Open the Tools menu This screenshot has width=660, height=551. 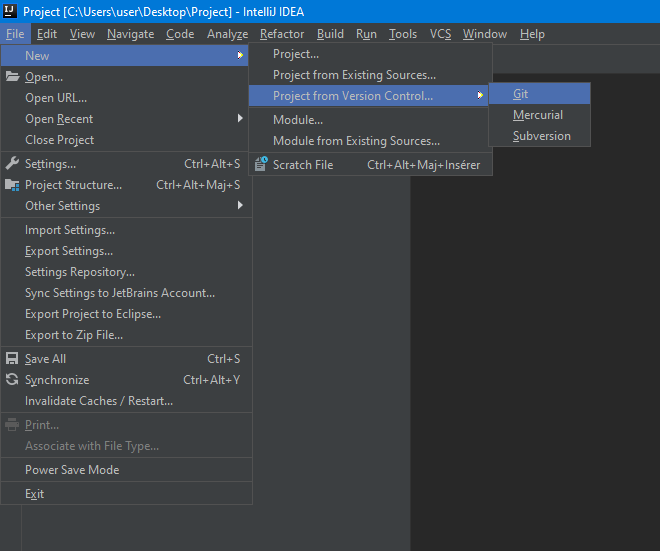click(403, 34)
